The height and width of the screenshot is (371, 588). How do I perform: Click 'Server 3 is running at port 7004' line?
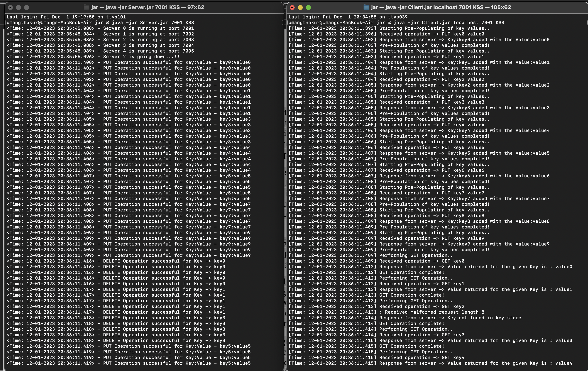100,45
